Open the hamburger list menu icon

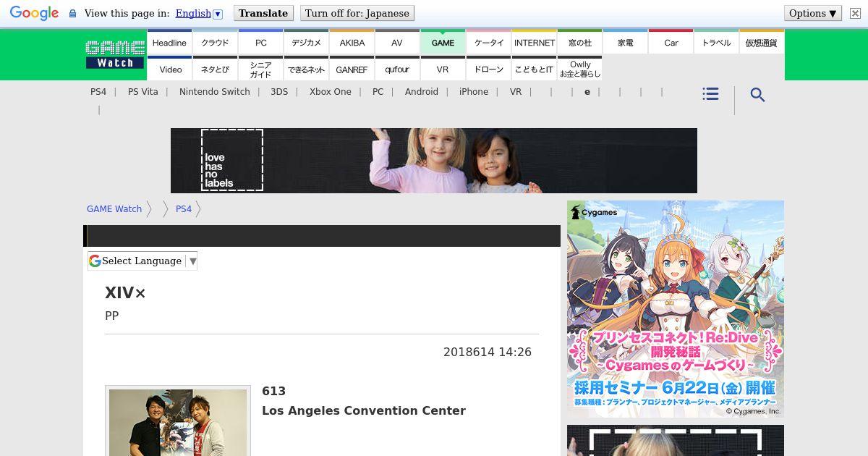point(710,95)
